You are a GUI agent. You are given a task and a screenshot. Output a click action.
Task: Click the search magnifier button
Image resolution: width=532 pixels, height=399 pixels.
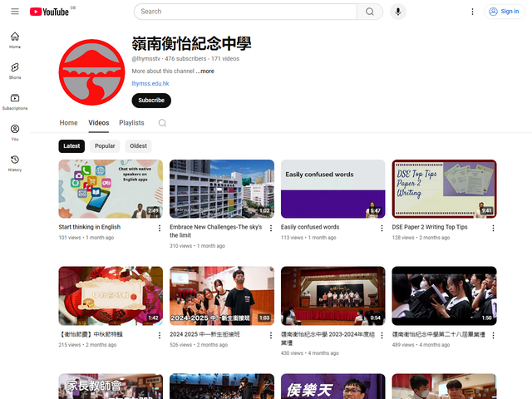coord(370,12)
